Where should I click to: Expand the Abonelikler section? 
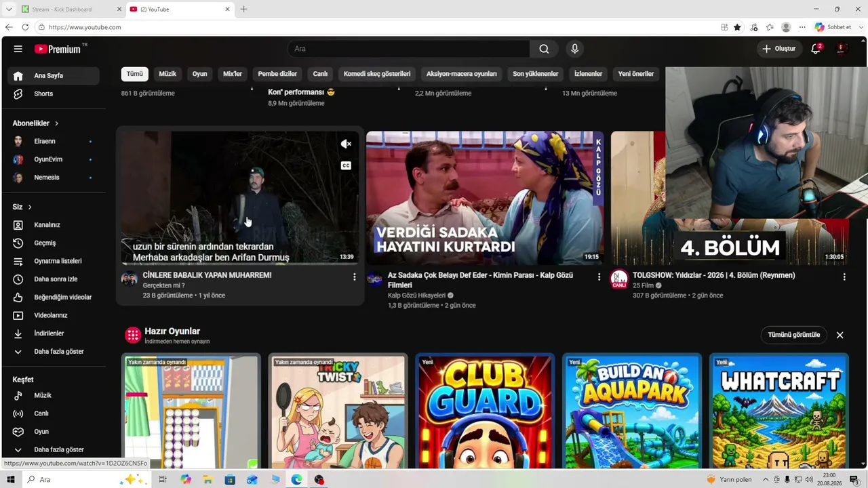coord(35,123)
